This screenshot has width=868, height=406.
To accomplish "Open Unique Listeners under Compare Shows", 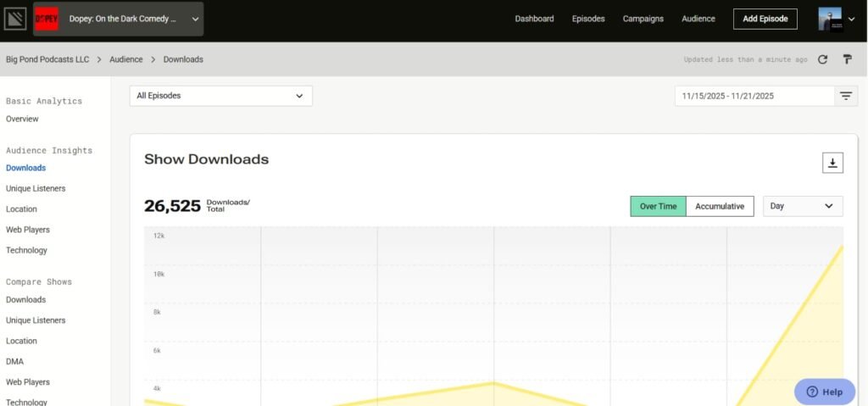I will pyautogui.click(x=36, y=320).
